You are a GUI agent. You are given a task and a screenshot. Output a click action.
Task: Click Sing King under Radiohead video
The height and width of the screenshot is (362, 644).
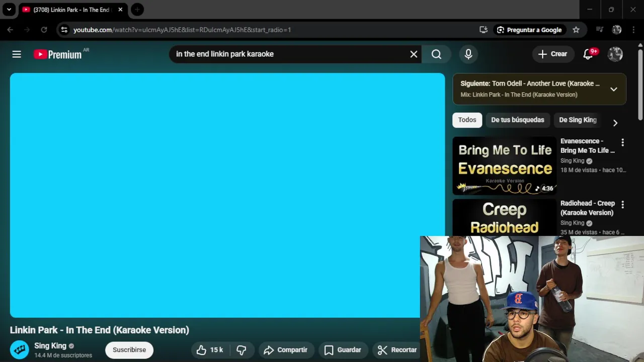(573, 223)
